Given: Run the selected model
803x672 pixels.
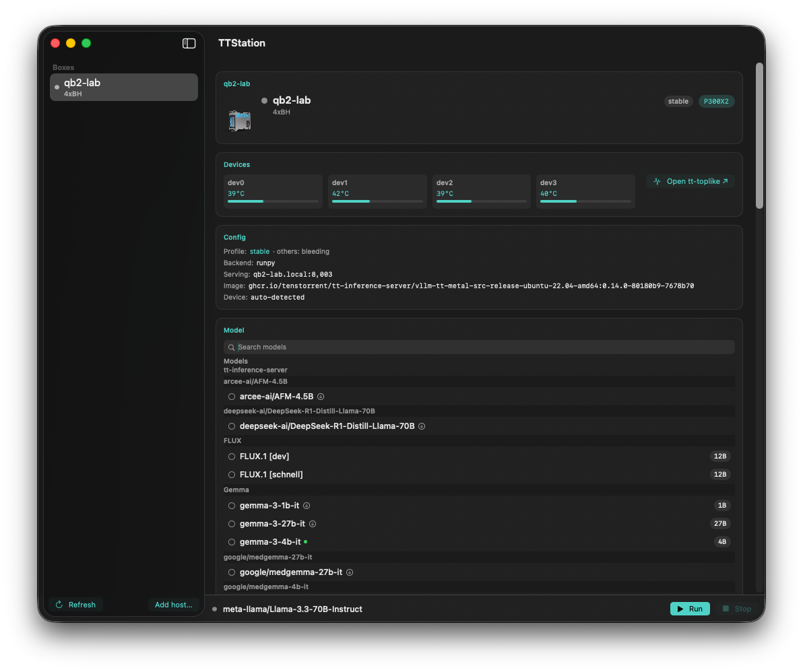Looking at the screenshot, I should point(690,609).
